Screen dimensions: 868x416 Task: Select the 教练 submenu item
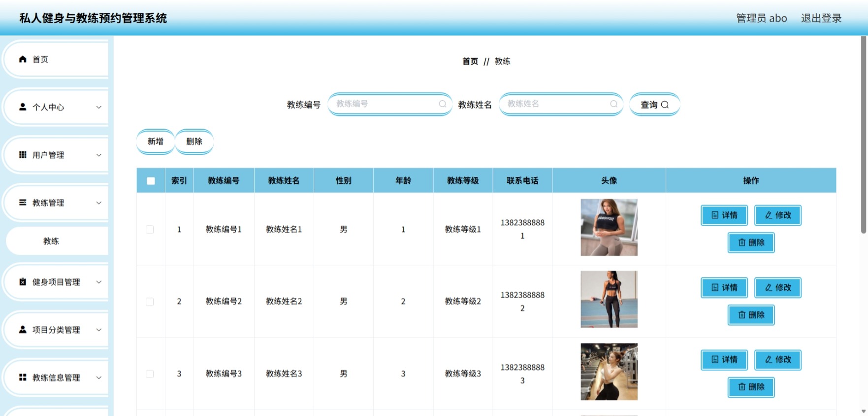point(57,241)
